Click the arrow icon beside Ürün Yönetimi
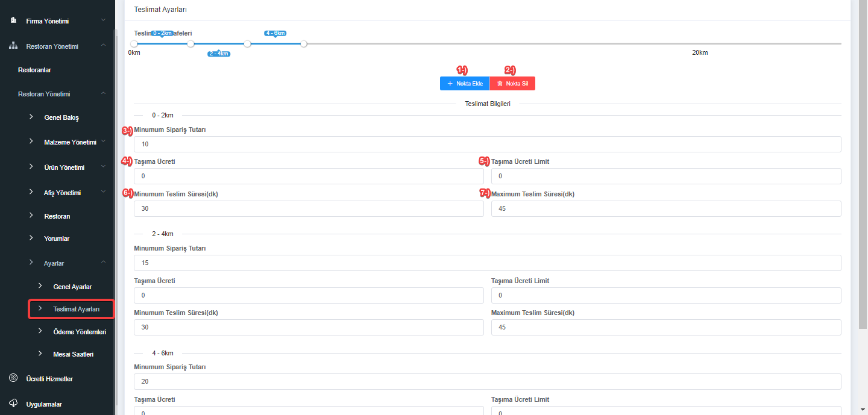This screenshot has width=868, height=415. click(x=31, y=166)
